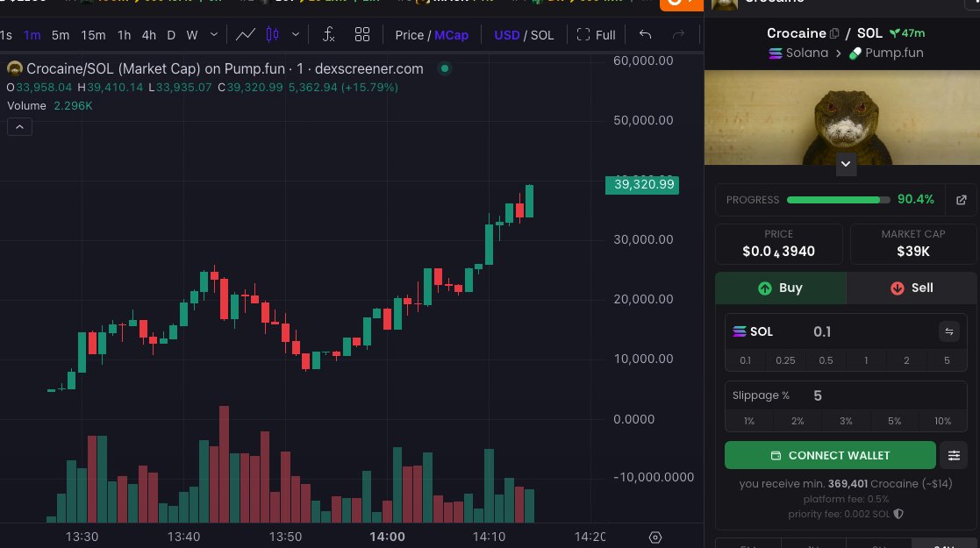The height and width of the screenshot is (548, 980).
Task: Click the Volume 2.296K label
Action: point(50,105)
